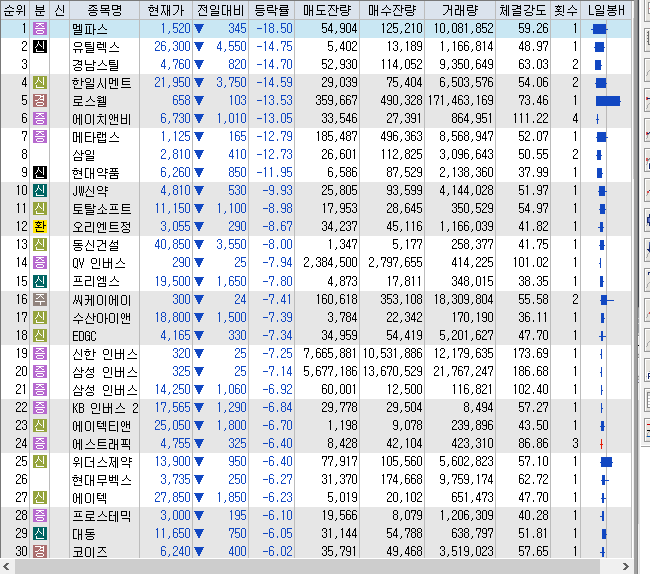Screen dimensions: 650x574
Task: Click the 체결강도 column header
Action: pyautogui.click(x=523, y=10)
